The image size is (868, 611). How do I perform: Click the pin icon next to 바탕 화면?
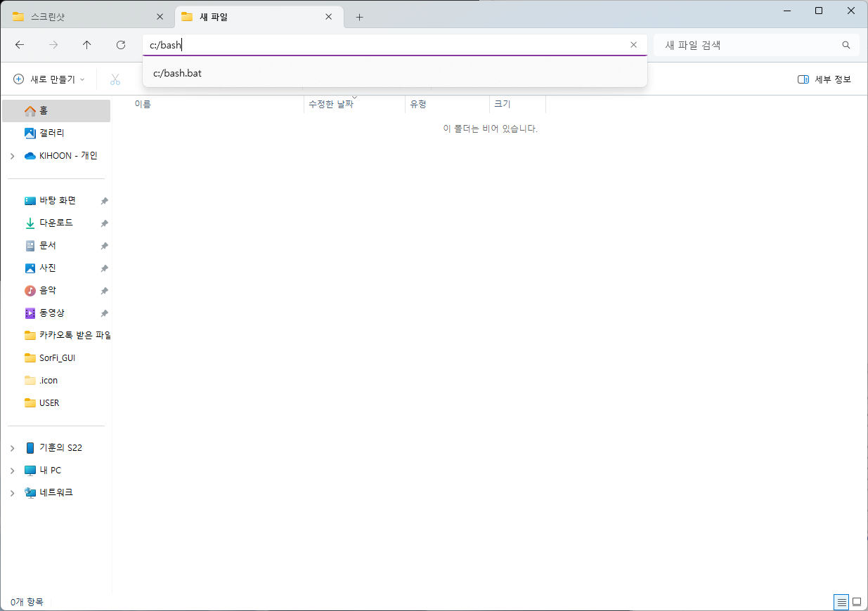(x=104, y=201)
